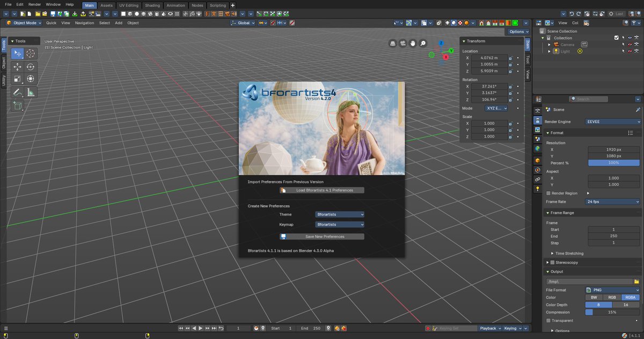Open the Object Mode dropdown
The width and height of the screenshot is (644, 339).
tap(24, 23)
